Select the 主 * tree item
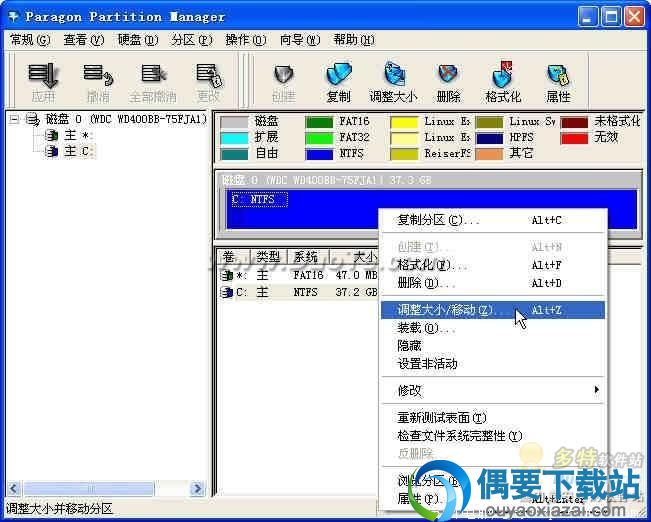The height and width of the screenshot is (522, 651). (78, 135)
